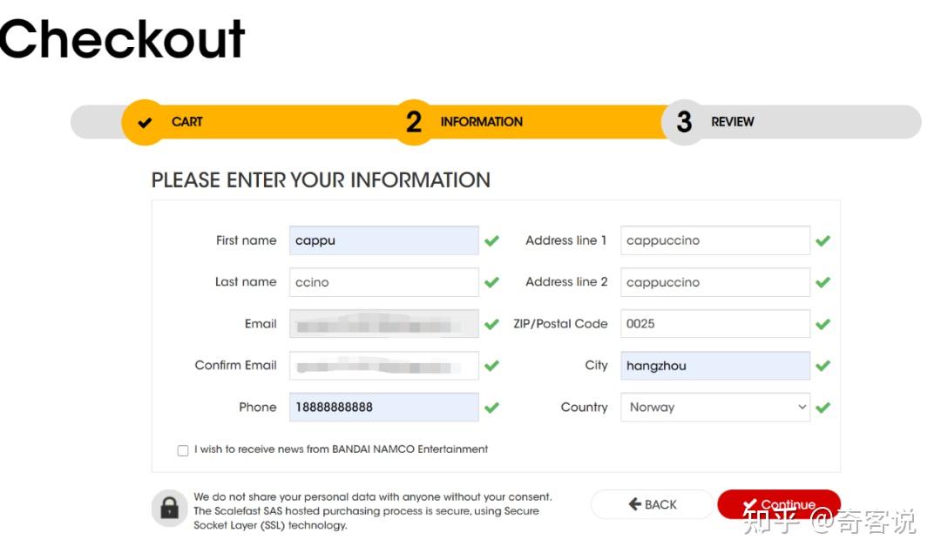Focus the ZIP/Postal Code field
This screenshot has width=941, height=560.
[714, 324]
